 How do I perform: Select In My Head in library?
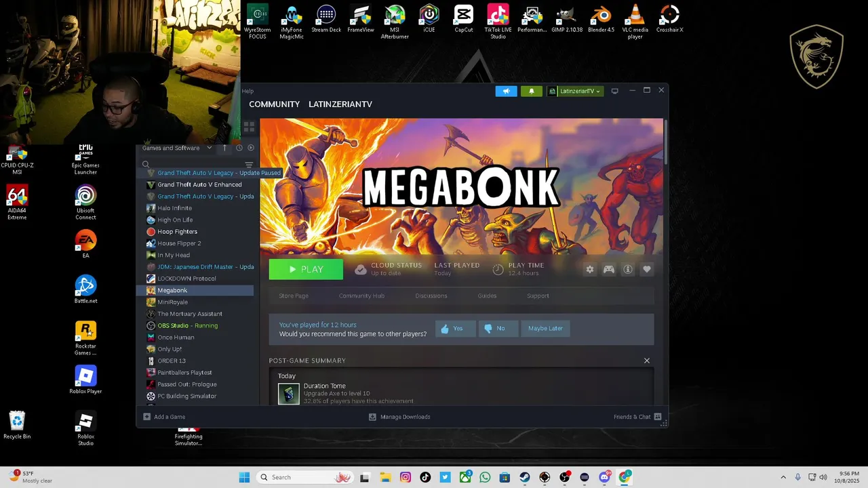195,255
